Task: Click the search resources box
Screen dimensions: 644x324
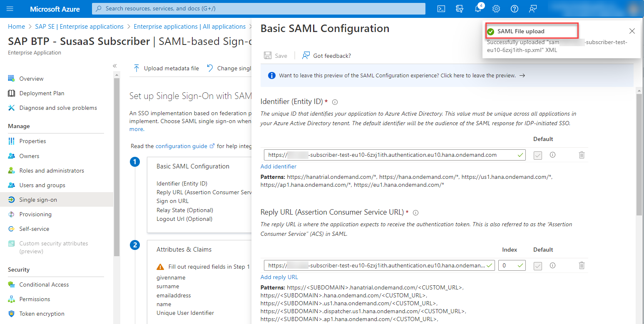Action: click(x=259, y=9)
